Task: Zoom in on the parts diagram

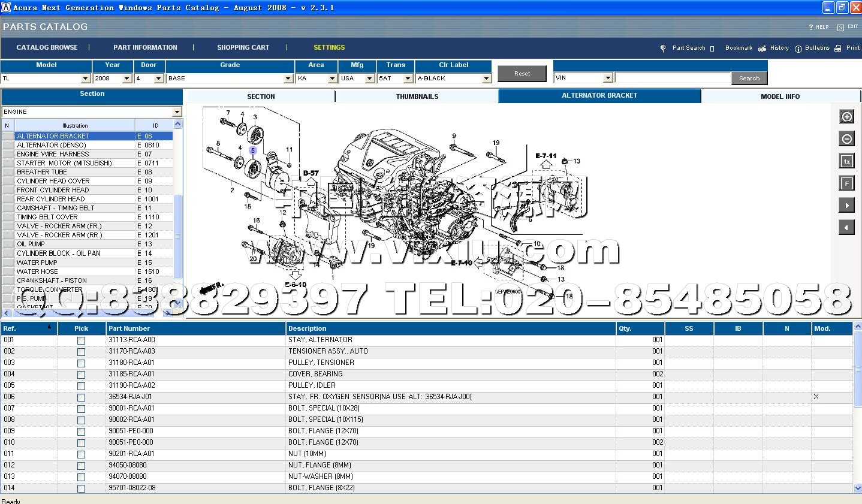Action: [x=846, y=117]
